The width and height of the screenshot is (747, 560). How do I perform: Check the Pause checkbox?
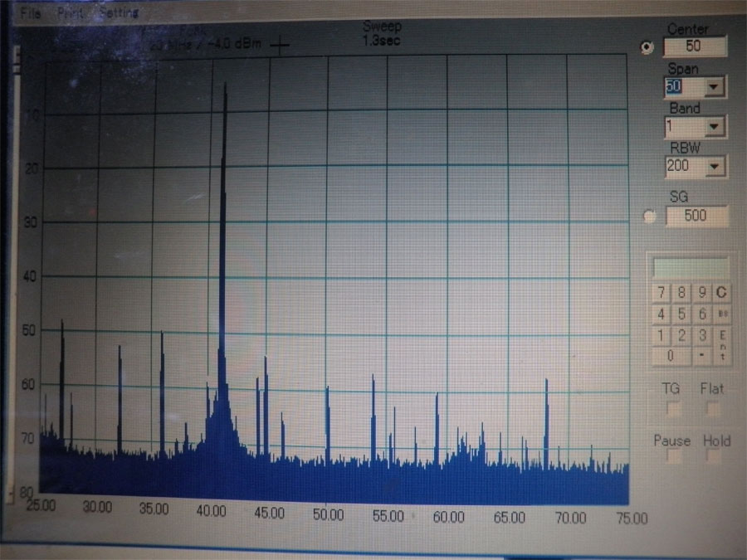[673, 457]
